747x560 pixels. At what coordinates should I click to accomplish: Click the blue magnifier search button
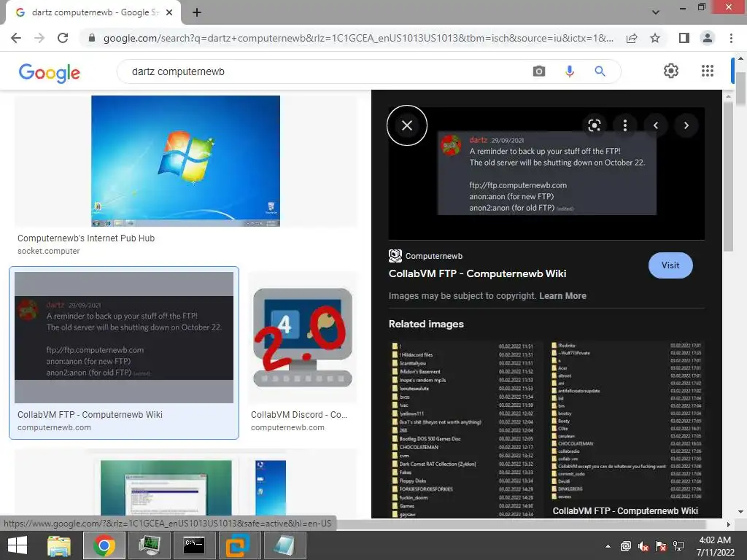tap(600, 71)
